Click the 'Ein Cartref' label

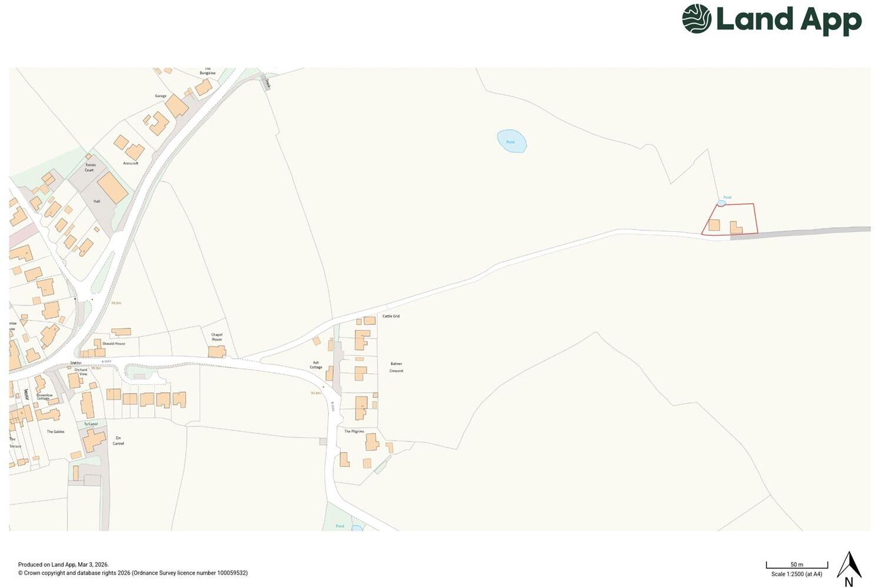point(119,441)
